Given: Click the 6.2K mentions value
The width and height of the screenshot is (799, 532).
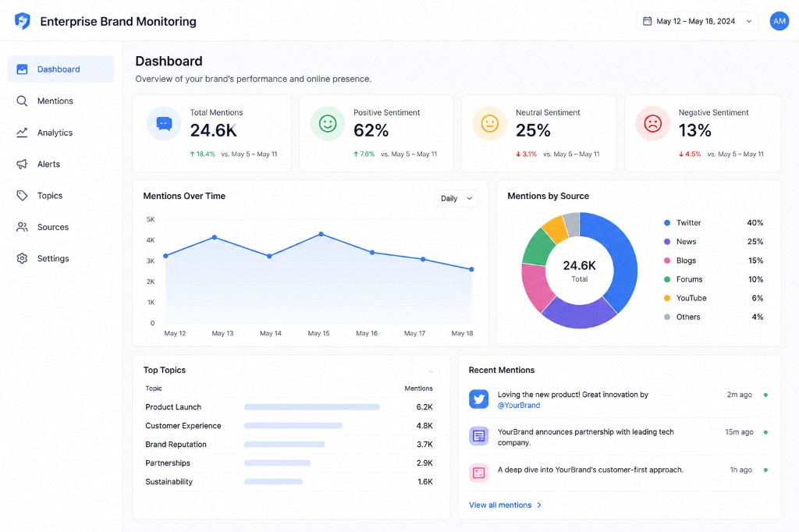Looking at the screenshot, I should click(424, 407).
